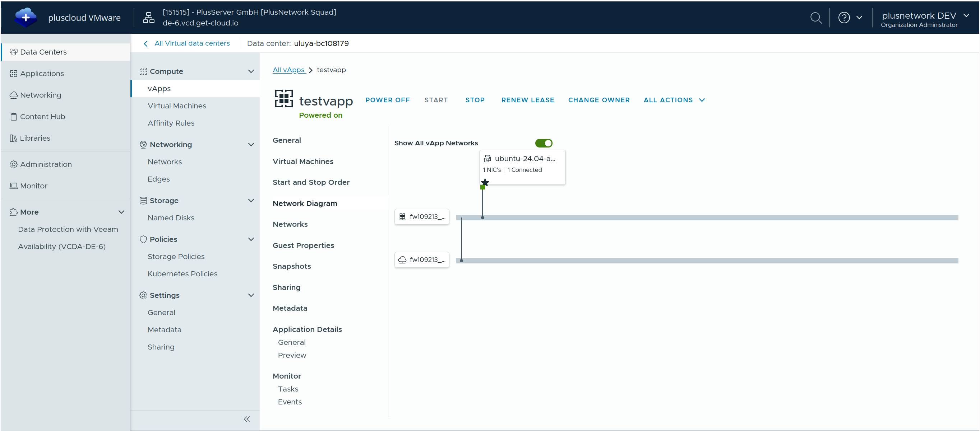Open the help question mark icon
The height and width of the screenshot is (431, 980).
point(844,18)
